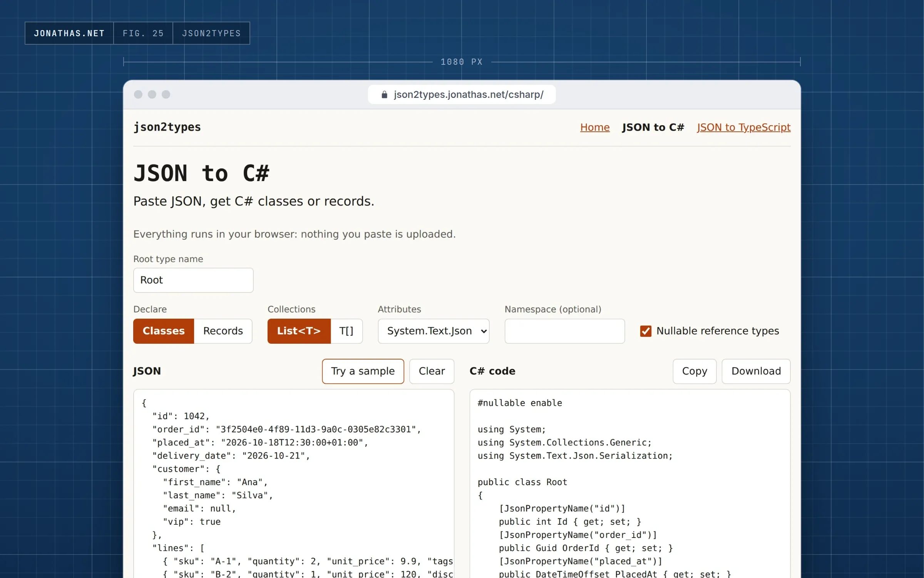
Task: Download the generated C# code
Action: point(756,371)
